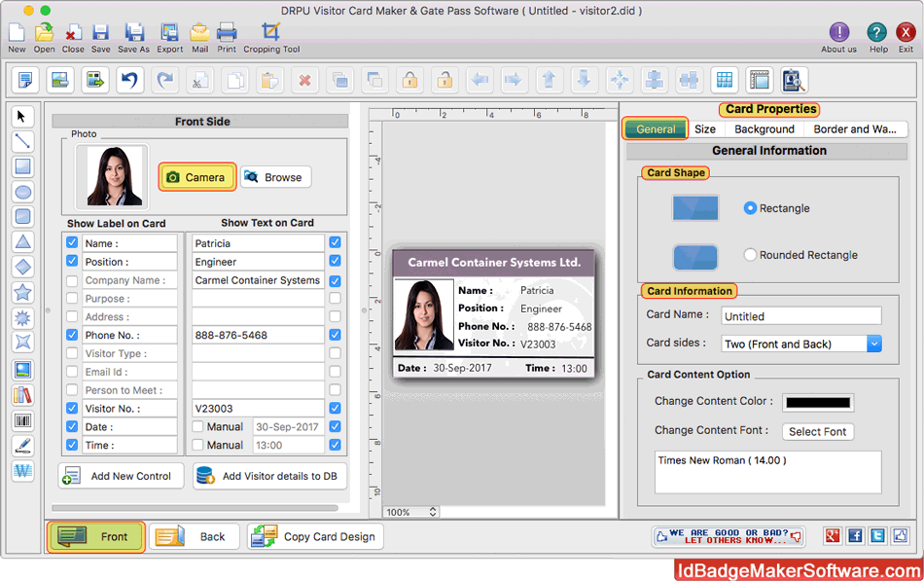Image resolution: width=924 pixels, height=581 pixels.
Task: Click the Phone No. text field
Action: 258,335
